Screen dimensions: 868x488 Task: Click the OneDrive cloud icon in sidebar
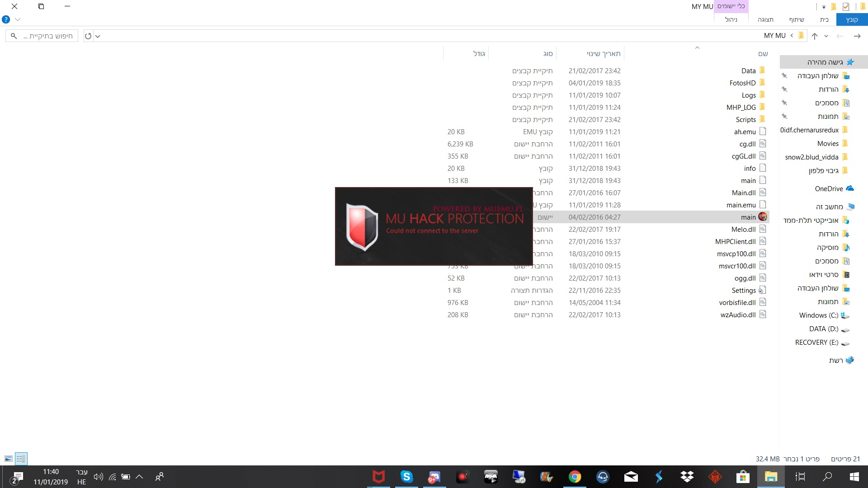coord(850,188)
